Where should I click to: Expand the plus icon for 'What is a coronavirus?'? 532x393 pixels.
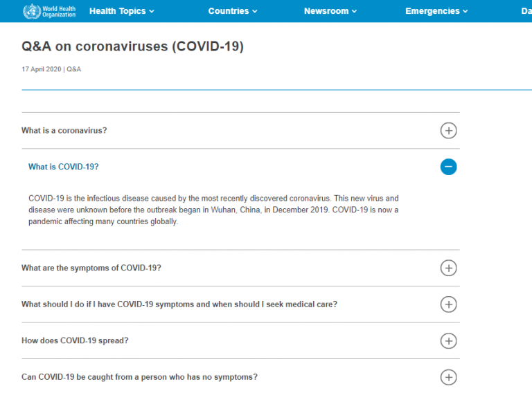click(x=449, y=131)
